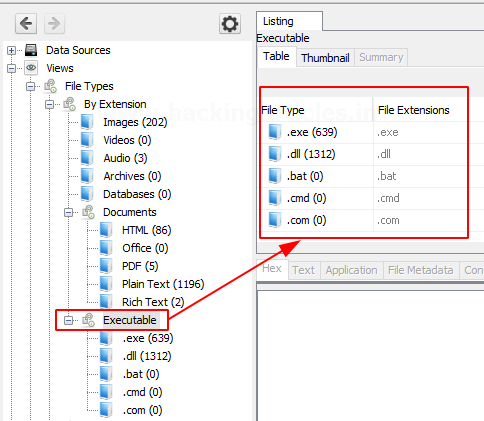The width and height of the screenshot is (484, 421).
Task: Collapse the Documents tree node
Action: point(68,212)
